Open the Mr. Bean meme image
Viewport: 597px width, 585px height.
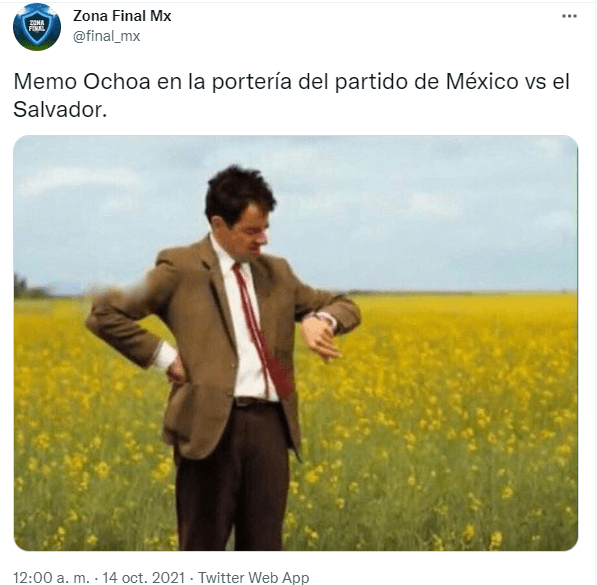pyautogui.click(x=296, y=343)
